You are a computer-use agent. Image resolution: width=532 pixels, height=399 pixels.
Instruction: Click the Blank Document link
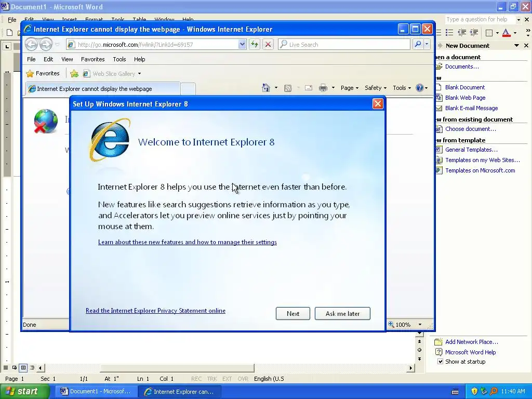click(465, 87)
